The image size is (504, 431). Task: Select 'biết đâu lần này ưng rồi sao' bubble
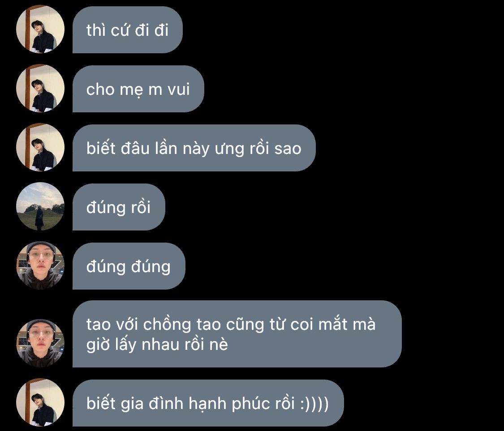(x=194, y=148)
